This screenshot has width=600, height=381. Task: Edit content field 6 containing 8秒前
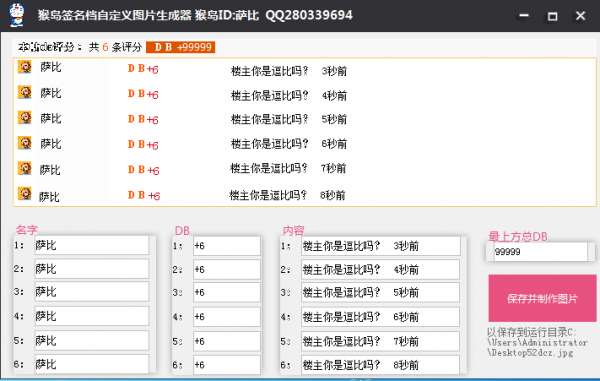pos(380,365)
